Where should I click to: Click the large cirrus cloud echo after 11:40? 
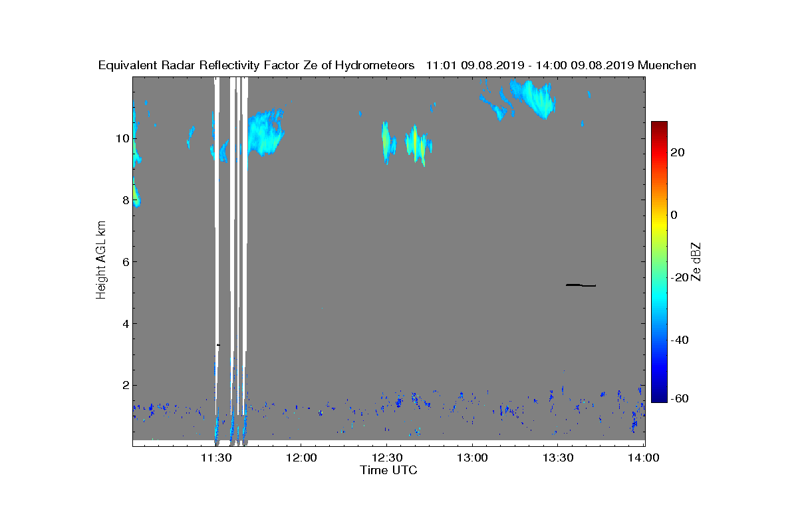click(x=265, y=132)
